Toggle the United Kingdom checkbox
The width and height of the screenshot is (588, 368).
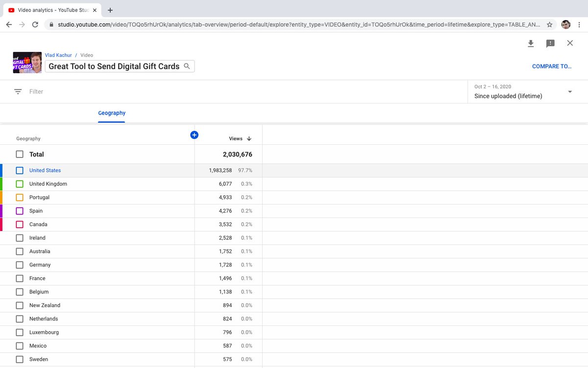20,184
